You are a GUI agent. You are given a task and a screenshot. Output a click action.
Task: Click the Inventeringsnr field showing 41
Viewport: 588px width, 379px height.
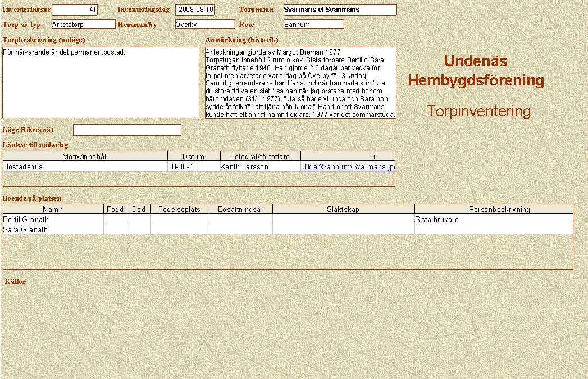coord(75,10)
